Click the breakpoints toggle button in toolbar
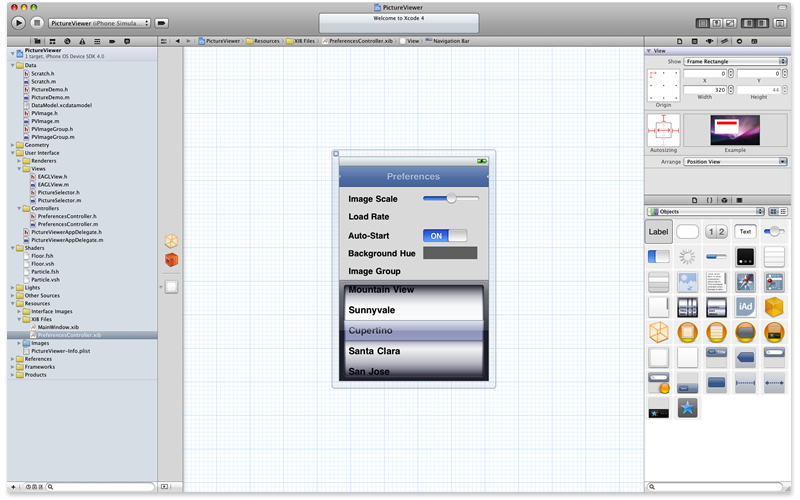800x500 pixels. pyautogui.click(x=162, y=23)
